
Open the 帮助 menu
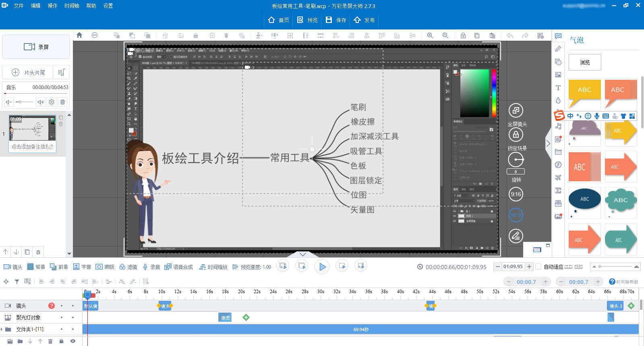click(x=91, y=6)
